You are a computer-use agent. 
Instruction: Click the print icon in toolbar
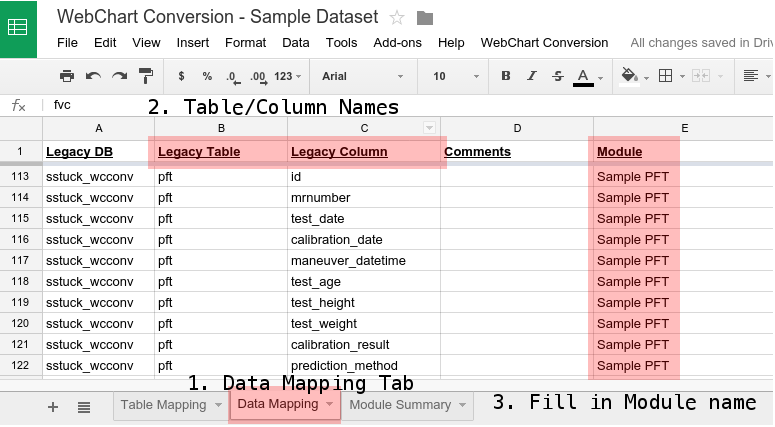click(x=67, y=76)
